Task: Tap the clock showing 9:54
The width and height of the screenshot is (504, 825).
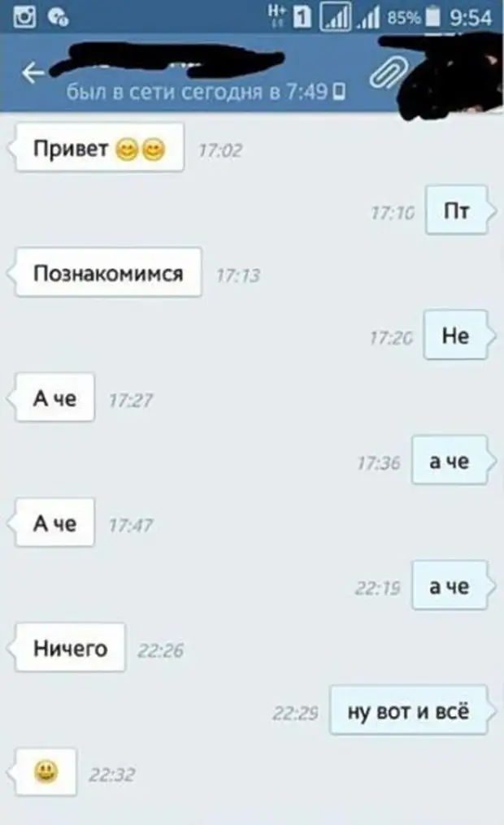Action: click(471, 17)
